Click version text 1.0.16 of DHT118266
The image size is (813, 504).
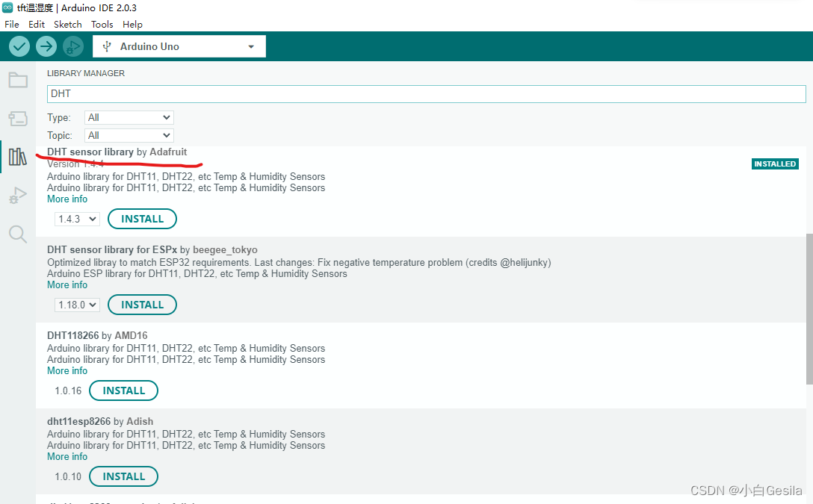point(69,391)
